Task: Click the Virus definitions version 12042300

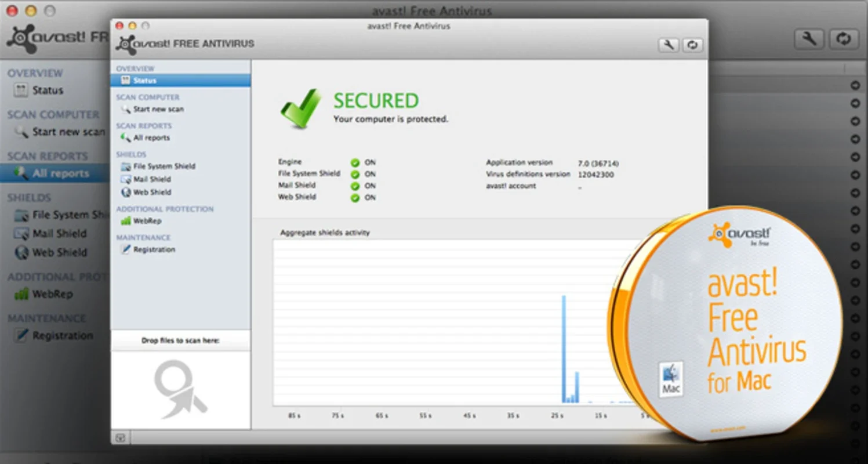Action: (x=595, y=175)
